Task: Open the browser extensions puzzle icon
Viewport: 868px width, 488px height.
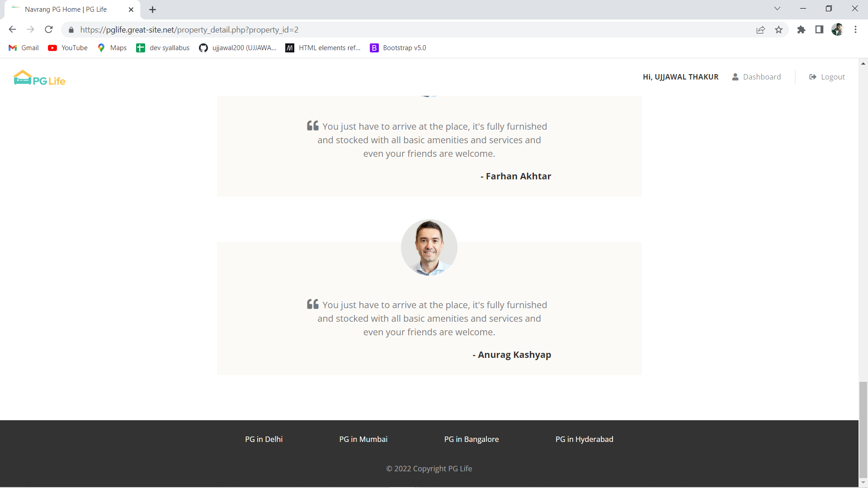Action: click(801, 30)
